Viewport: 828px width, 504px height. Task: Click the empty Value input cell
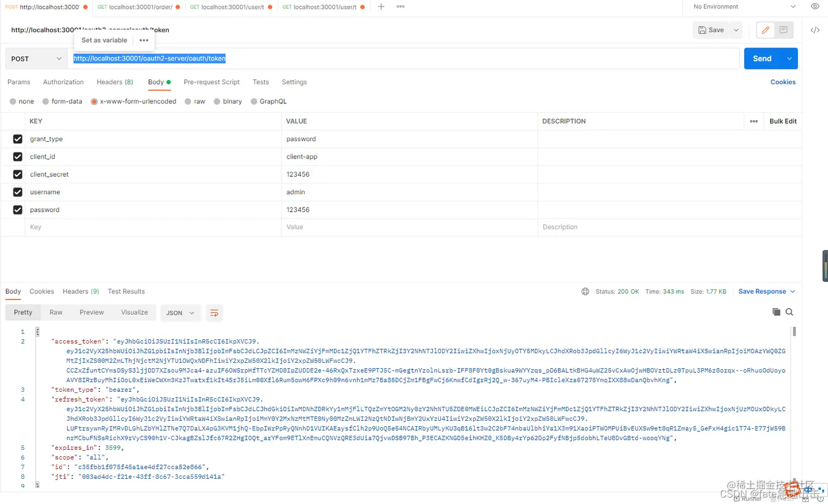(x=410, y=227)
